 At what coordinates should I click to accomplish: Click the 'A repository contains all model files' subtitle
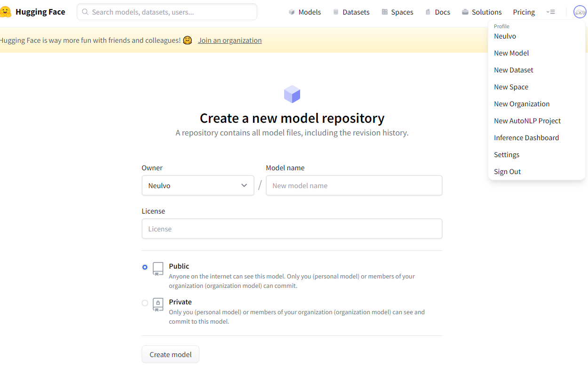coord(292,133)
